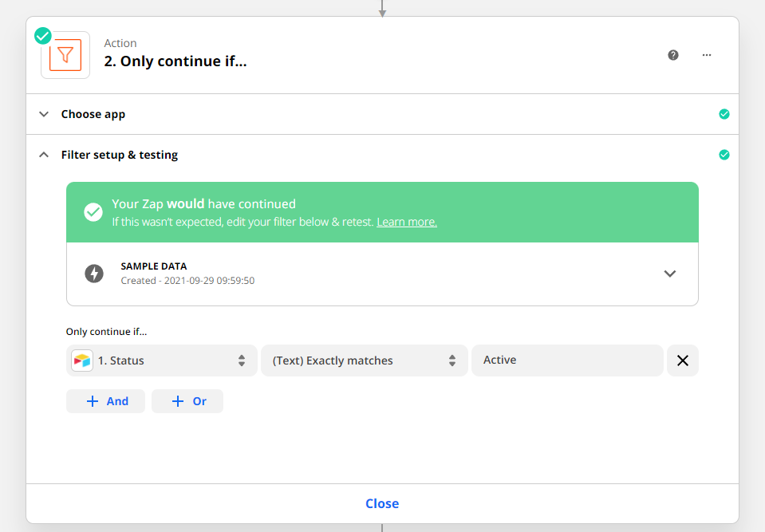Image resolution: width=765 pixels, height=532 pixels.
Task: Add an Or condition
Action: coord(187,401)
